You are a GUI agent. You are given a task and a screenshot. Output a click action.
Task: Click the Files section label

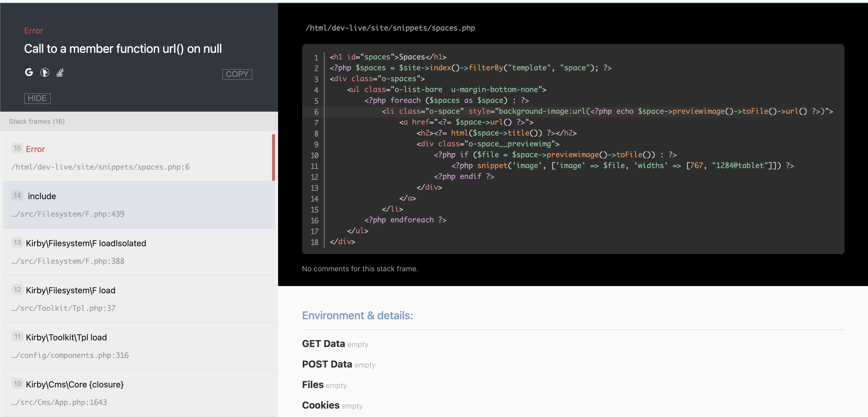312,385
